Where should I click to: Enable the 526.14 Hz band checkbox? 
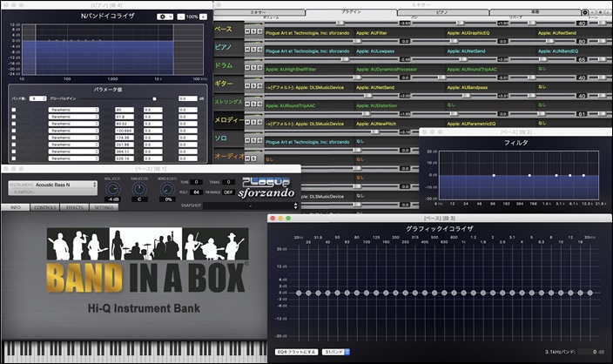(14, 158)
